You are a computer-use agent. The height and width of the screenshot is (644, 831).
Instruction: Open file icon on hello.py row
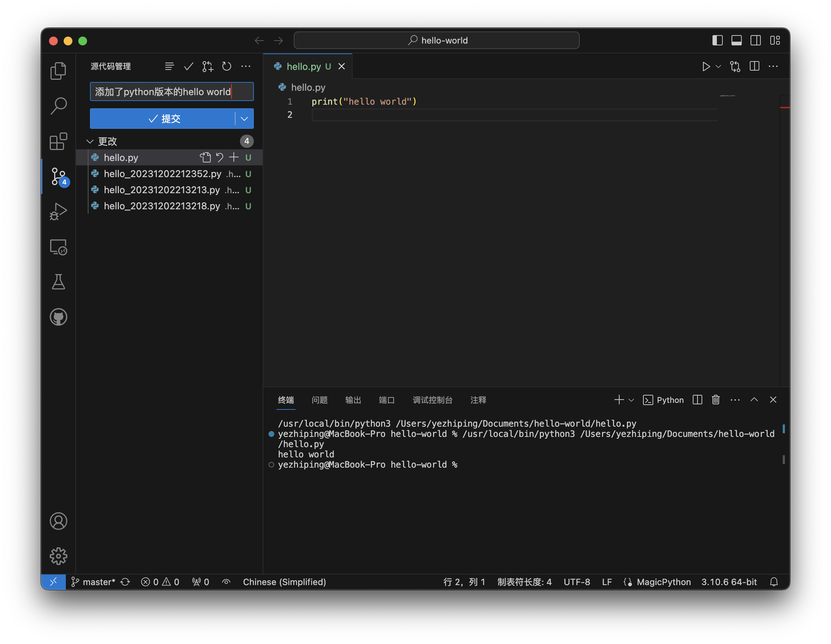pyautogui.click(x=206, y=157)
